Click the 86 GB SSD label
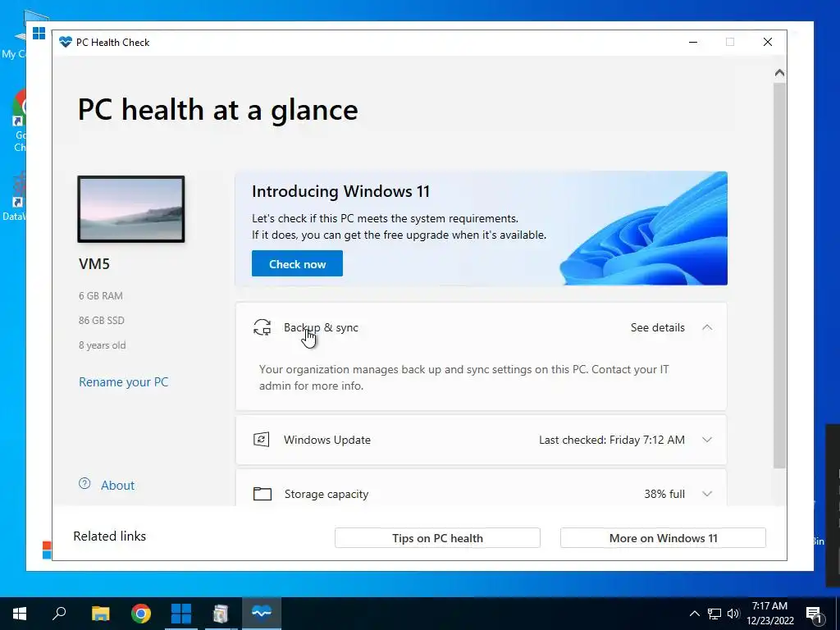The width and height of the screenshot is (840, 630). pos(101,321)
